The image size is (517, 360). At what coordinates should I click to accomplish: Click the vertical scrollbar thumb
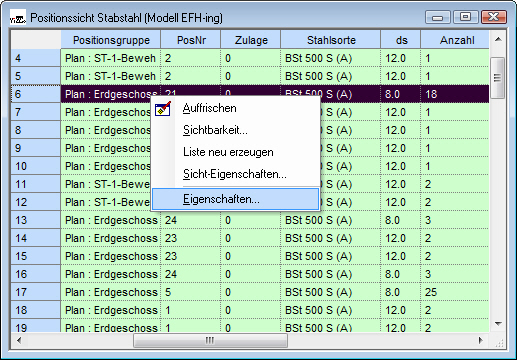pyautogui.click(x=498, y=78)
